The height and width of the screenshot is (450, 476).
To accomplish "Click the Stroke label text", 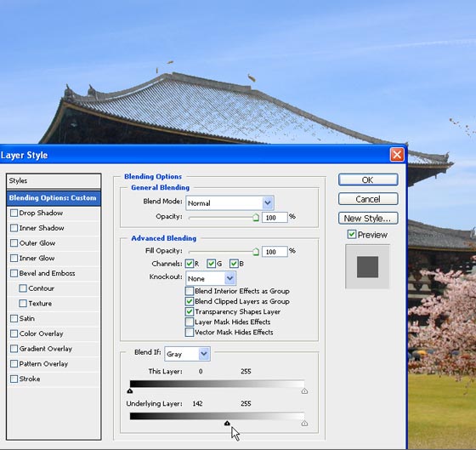I will 30,379.
